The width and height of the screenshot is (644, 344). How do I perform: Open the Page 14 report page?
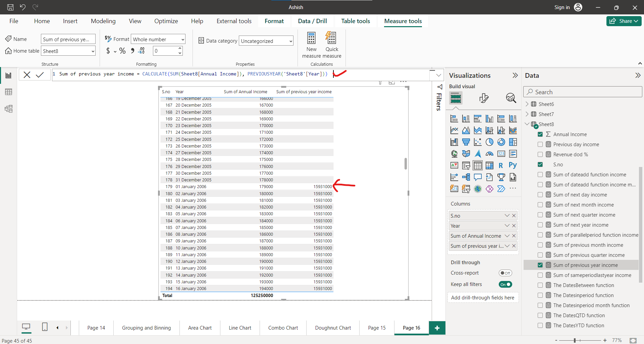[96, 328]
